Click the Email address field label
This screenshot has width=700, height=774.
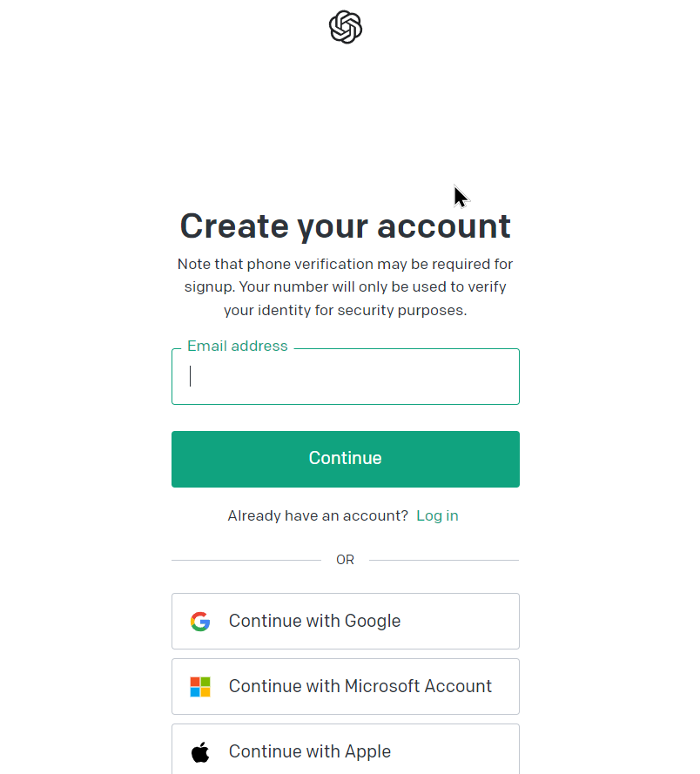pyautogui.click(x=237, y=346)
